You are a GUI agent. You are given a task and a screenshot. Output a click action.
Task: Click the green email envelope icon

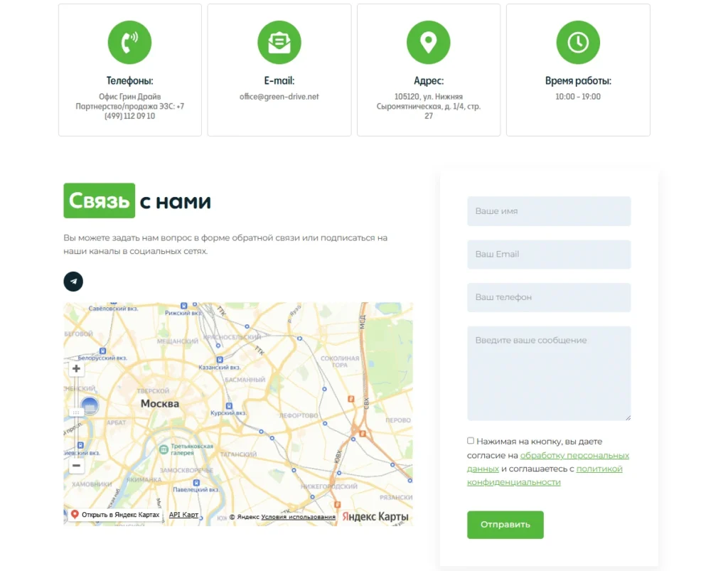[279, 42]
